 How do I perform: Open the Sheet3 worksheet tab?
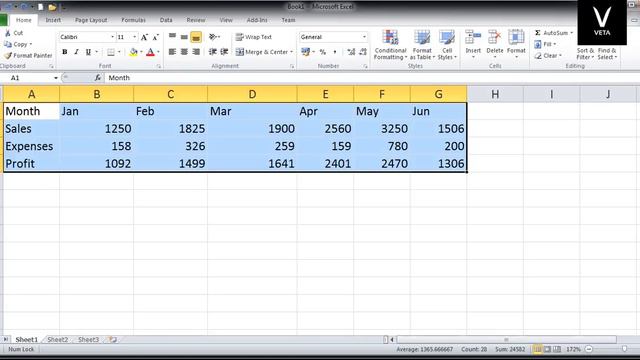click(88, 340)
